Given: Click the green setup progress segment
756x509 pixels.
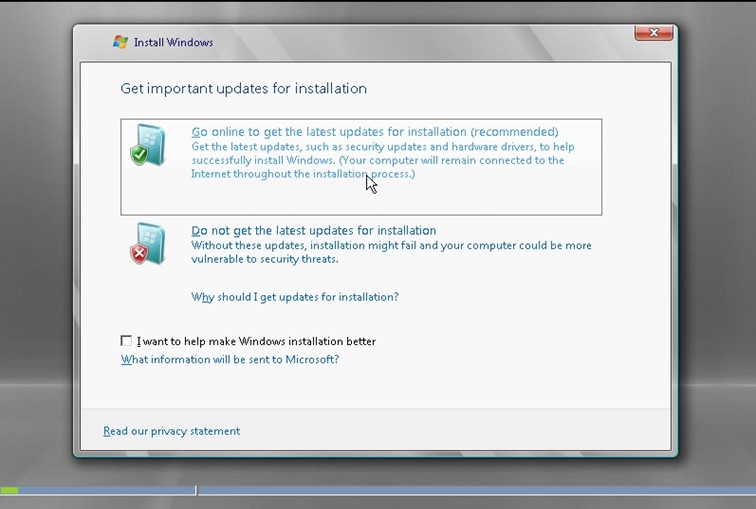Looking at the screenshot, I should (x=9, y=491).
